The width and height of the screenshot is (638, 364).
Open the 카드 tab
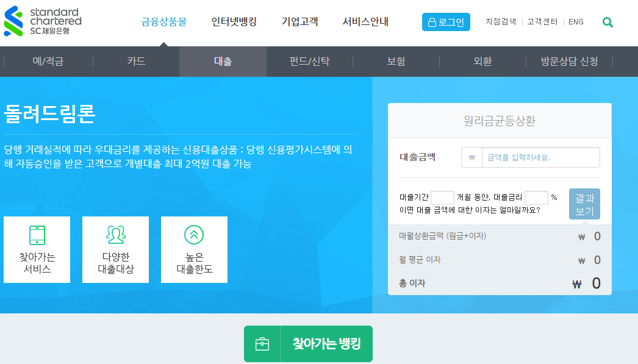[x=135, y=61]
